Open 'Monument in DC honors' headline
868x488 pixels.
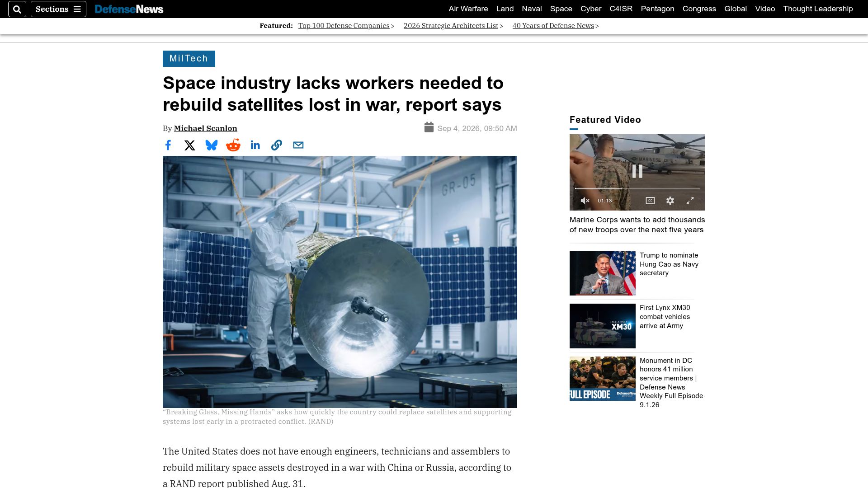pos(671,382)
